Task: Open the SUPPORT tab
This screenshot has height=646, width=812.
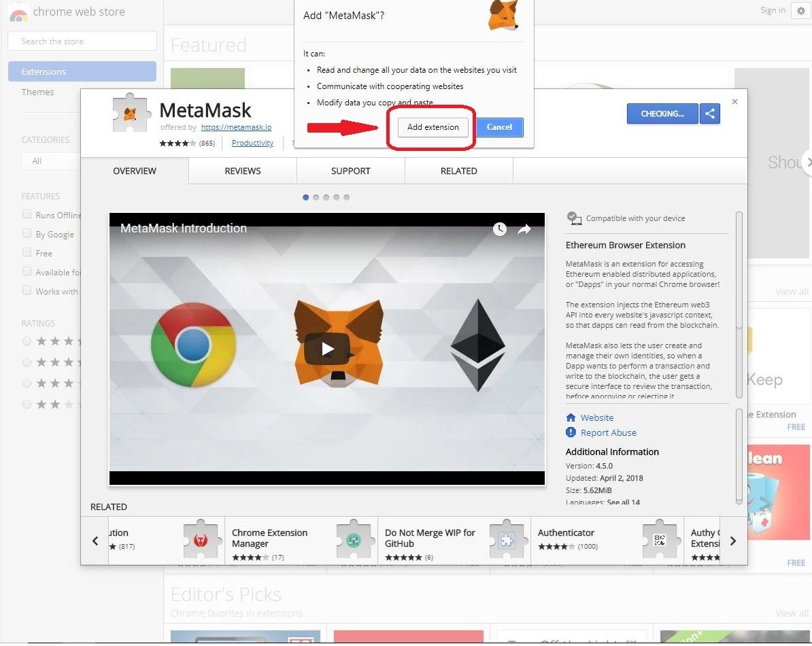Action: (351, 171)
